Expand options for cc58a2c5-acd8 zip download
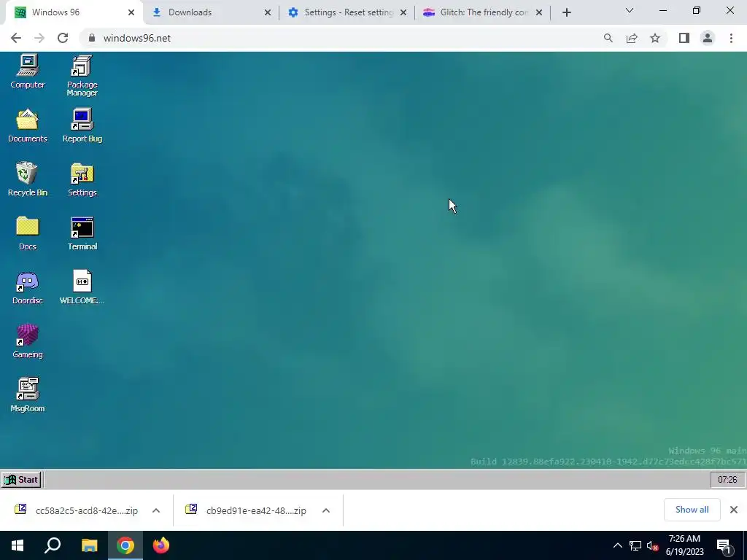The width and height of the screenshot is (747, 560). pos(156,510)
